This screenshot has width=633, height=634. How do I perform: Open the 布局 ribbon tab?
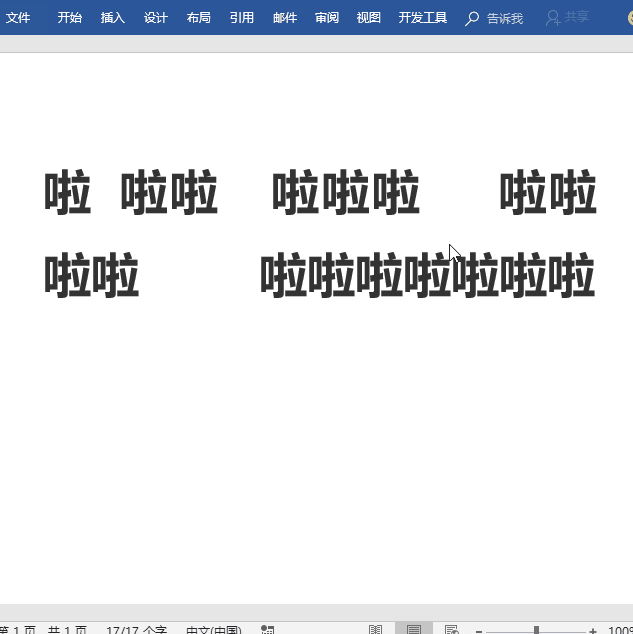click(198, 17)
